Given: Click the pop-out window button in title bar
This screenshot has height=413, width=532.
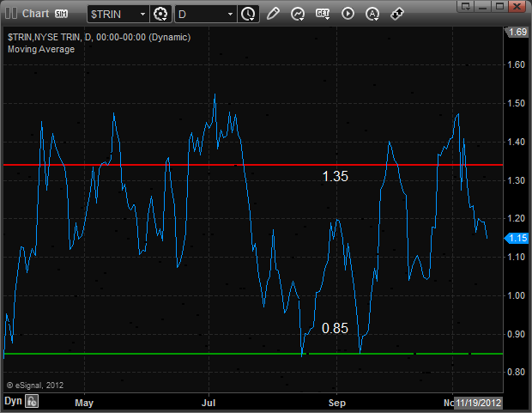Looking at the screenshot, I should point(466,6).
